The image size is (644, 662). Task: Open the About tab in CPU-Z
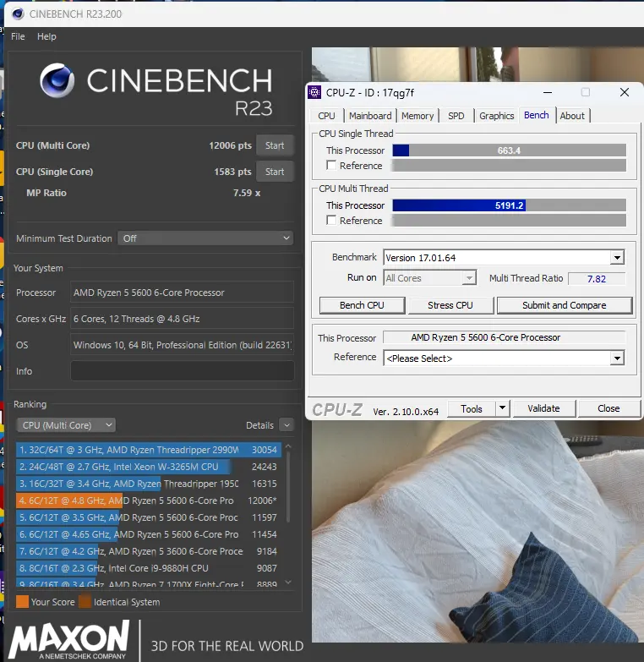click(572, 116)
